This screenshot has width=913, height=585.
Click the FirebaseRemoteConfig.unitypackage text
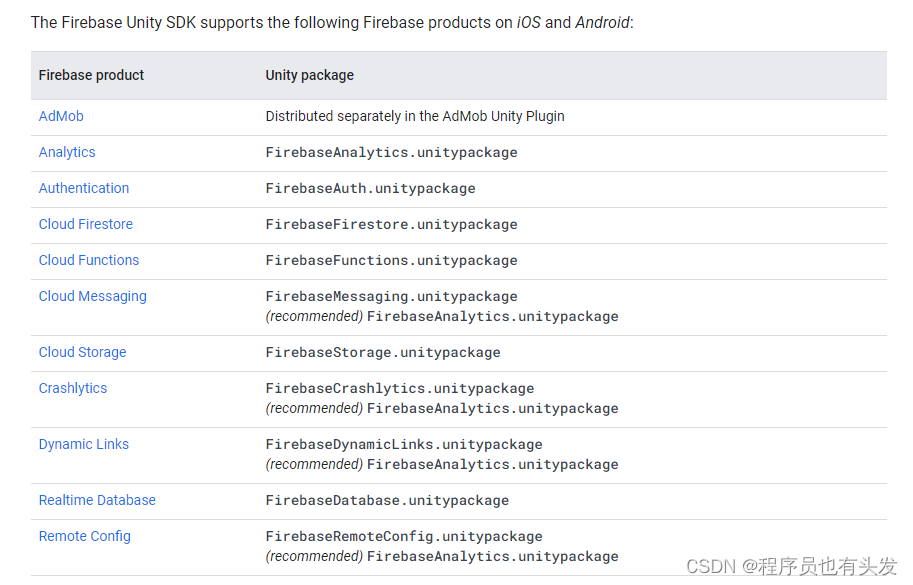tap(404, 537)
